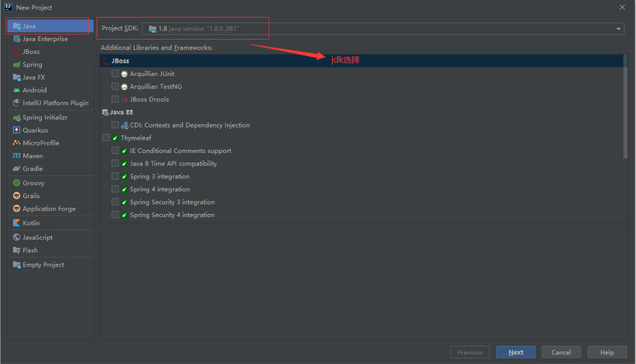Click the Android robot icon
This screenshot has height=364, width=636.
click(x=16, y=90)
